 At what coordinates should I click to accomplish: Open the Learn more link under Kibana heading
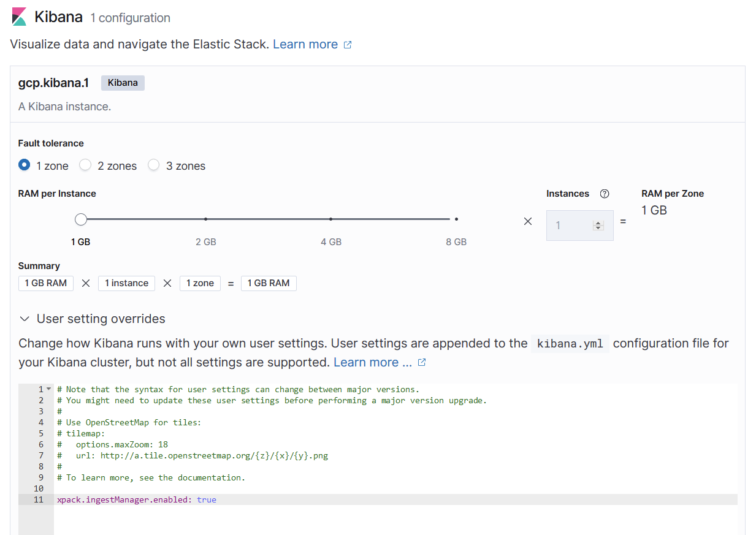click(x=305, y=44)
